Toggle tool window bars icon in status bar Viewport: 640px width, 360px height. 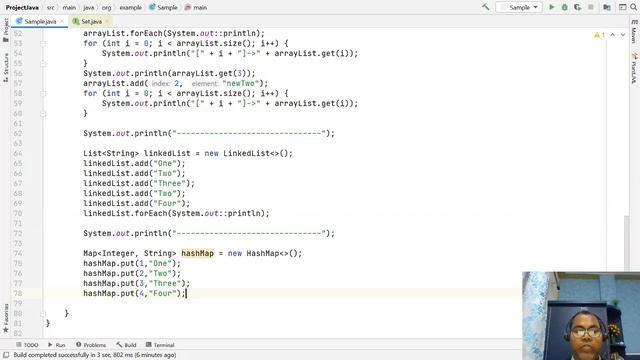click(x=6, y=355)
